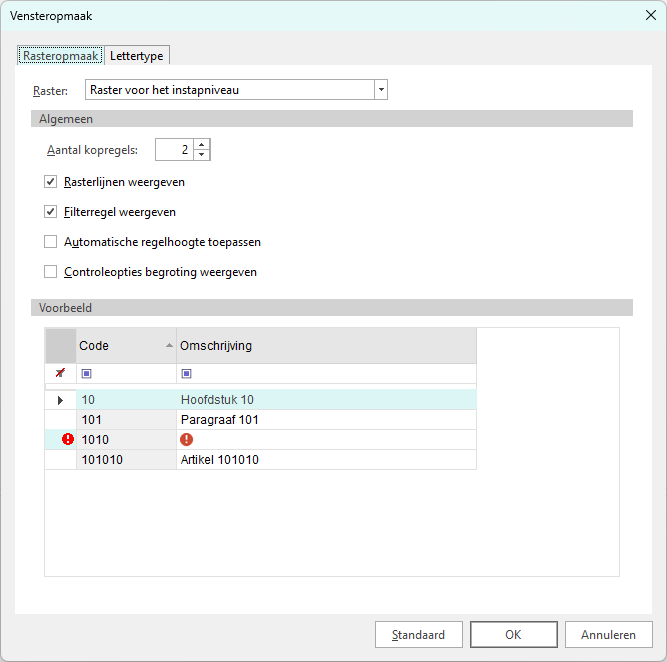Click Annuleren to cancel
Viewport: 667px width, 662px height.
(608, 635)
